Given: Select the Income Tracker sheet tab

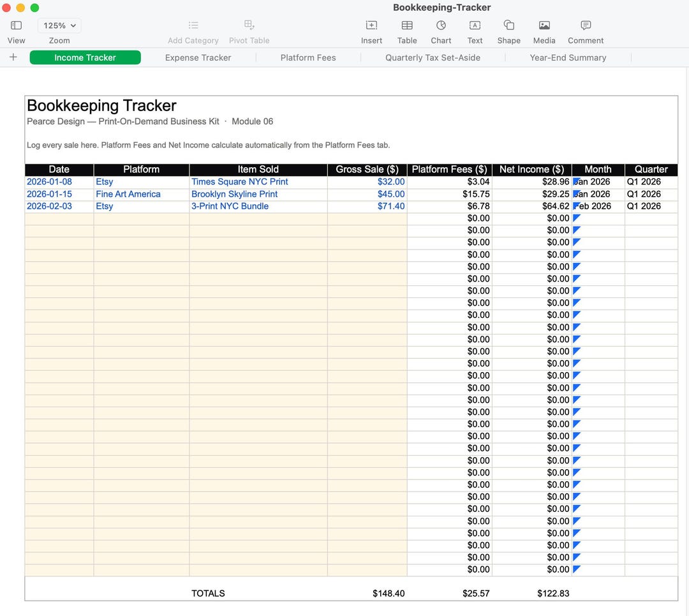Looking at the screenshot, I should [x=85, y=57].
